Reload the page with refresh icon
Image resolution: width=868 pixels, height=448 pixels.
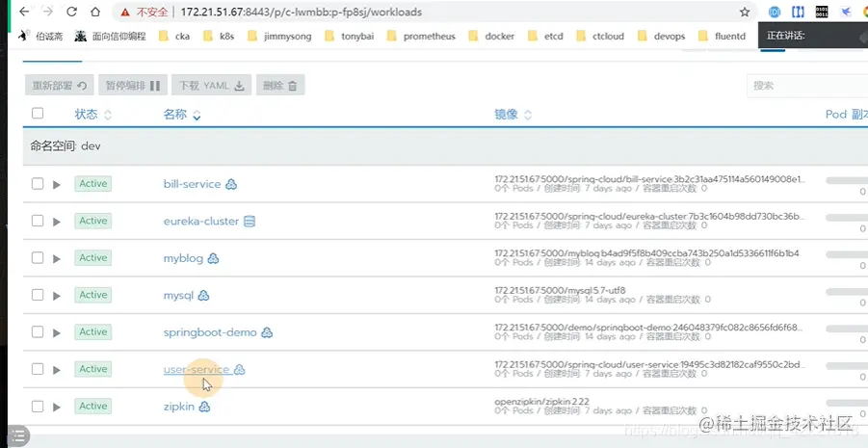(x=72, y=12)
